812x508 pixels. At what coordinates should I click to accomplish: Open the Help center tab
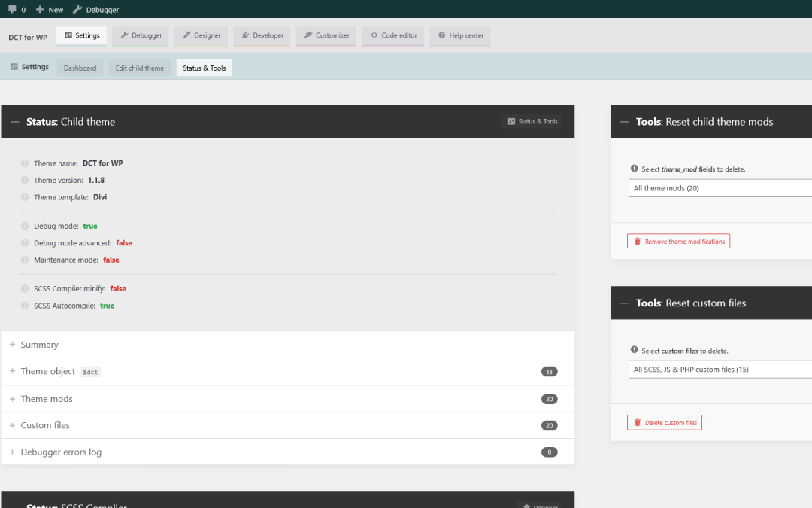(x=460, y=36)
